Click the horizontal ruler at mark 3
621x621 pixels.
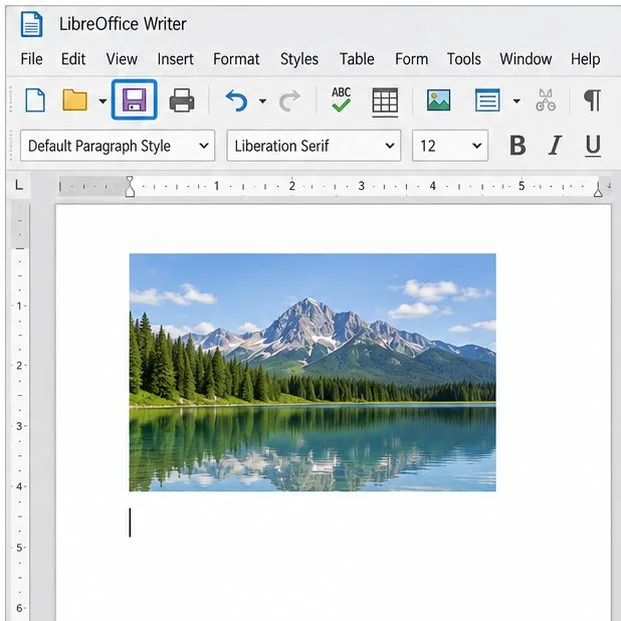click(361, 186)
